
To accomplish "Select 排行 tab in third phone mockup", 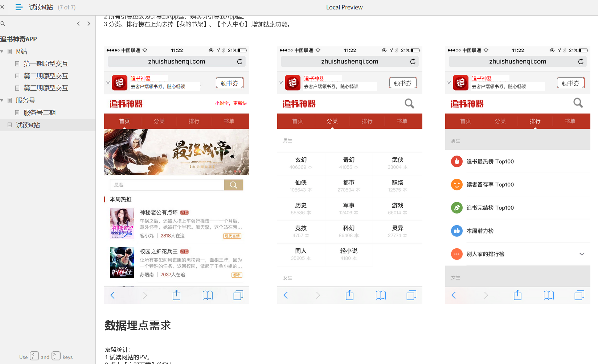I will pos(535,121).
